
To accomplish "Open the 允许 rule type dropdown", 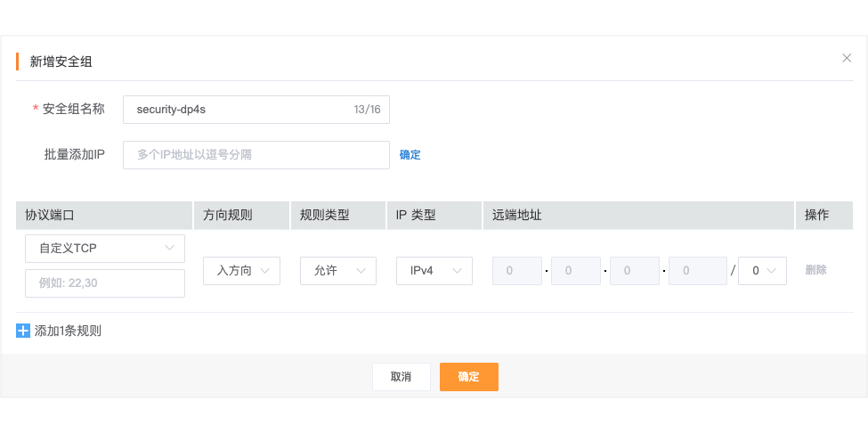I will point(337,271).
